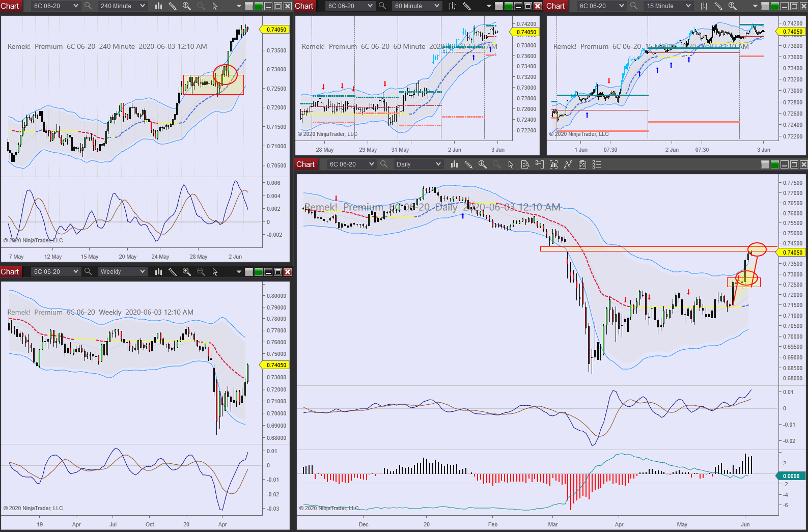This screenshot has width=808, height=532.
Task: Click the green link square in Weekly chart
Action: tap(259, 272)
